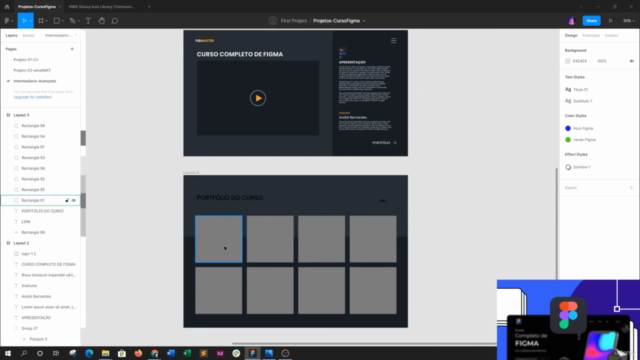Switch to the Prototype tab
The image size is (640, 360).
(x=591, y=36)
